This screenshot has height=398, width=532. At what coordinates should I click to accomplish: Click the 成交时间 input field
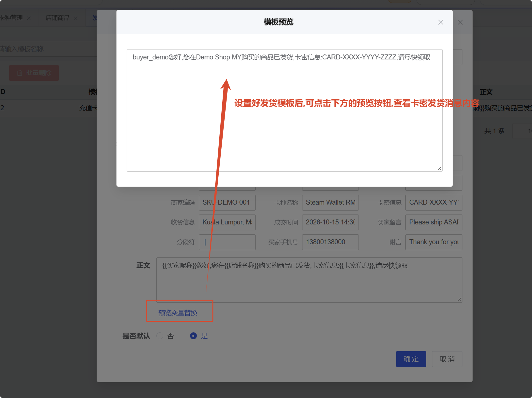pyautogui.click(x=330, y=222)
